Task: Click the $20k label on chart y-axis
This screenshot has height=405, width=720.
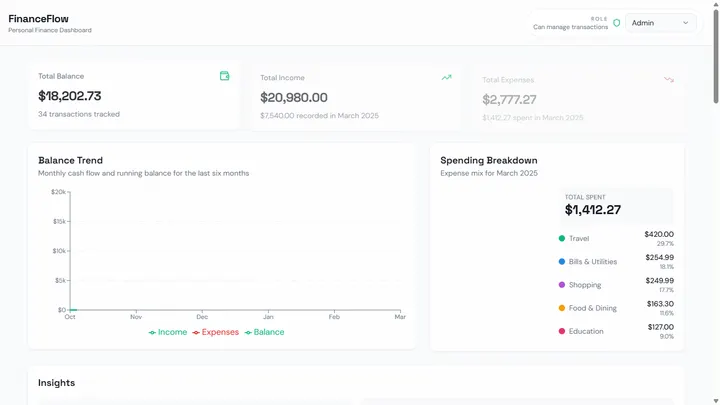Action: 58,192
